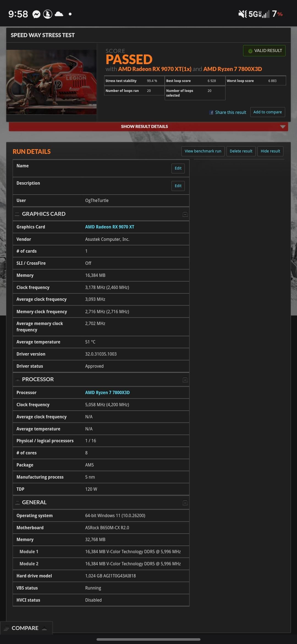The height and width of the screenshot is (644, 297).
Task: Select operating system 64-bit Windows 11 value
Action: pyautogui.click(x=115, y=516)
